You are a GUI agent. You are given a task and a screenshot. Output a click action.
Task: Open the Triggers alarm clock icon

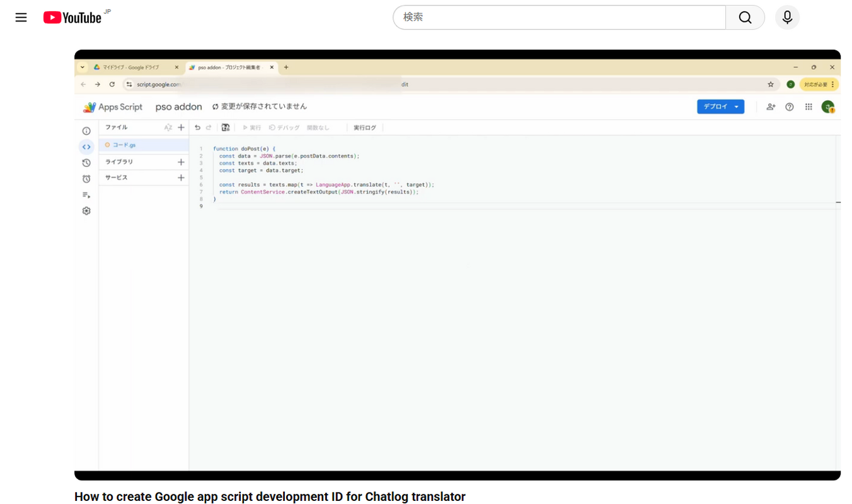pos(86,179)
